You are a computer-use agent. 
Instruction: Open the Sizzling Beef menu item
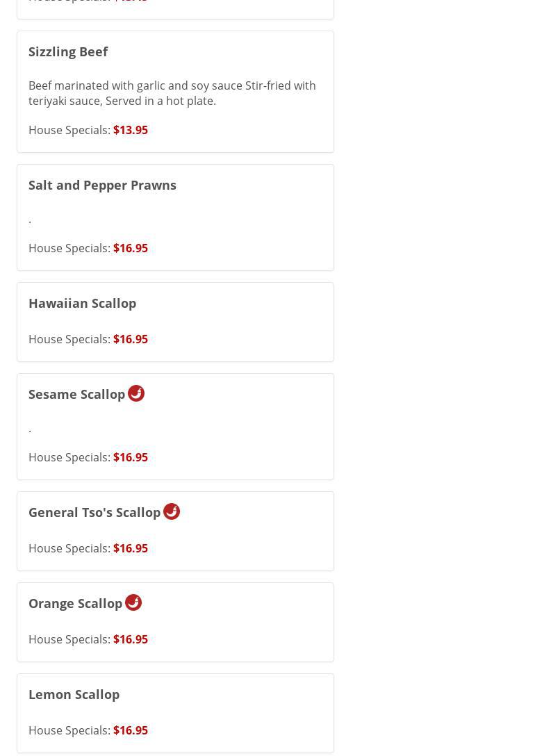click(68, 51)
